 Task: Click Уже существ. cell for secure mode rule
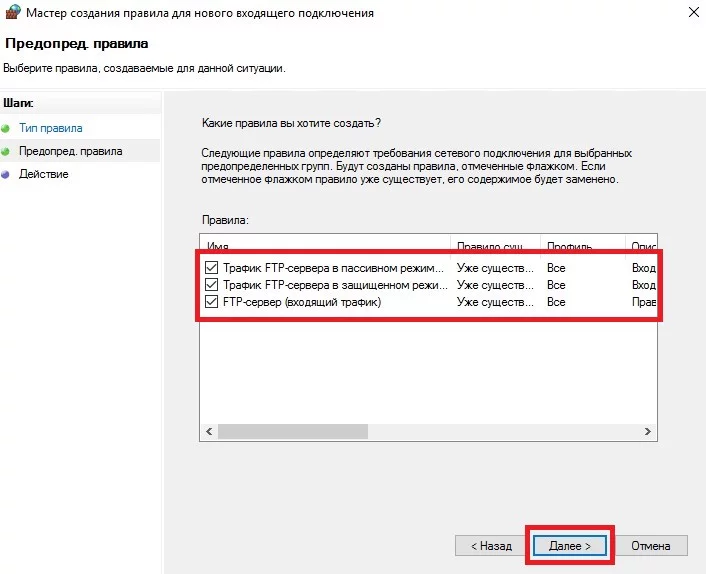click(x=495, y=285)
